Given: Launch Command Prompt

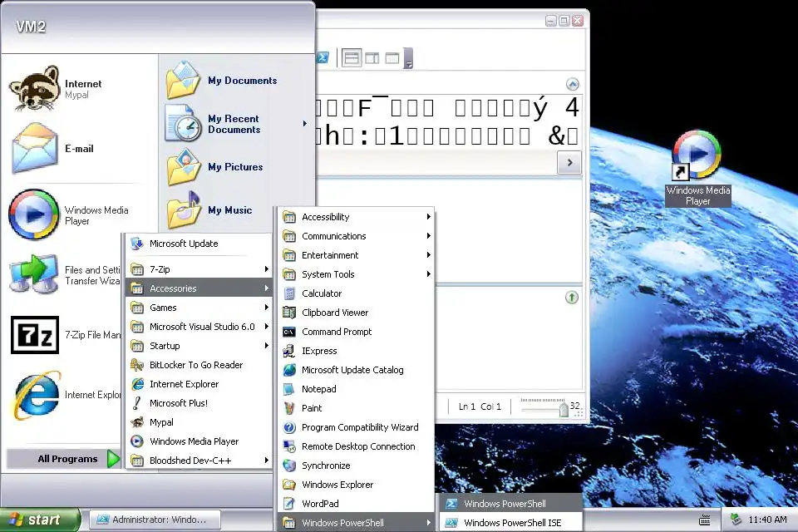Looking at the screenshot, I should coord(357,332).
